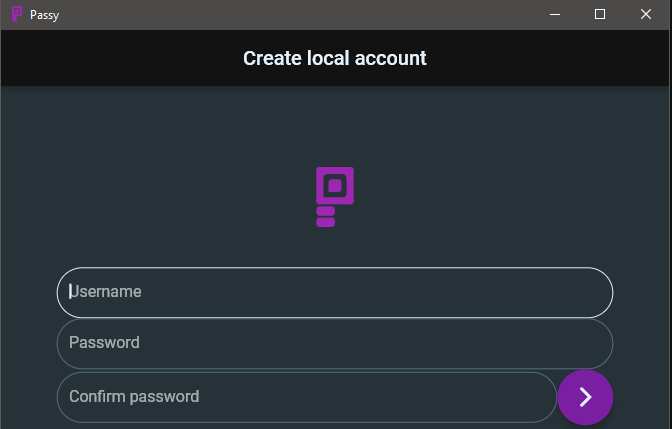Click the "Password" placeholder label
This screenshot has height=429, width=672.
[x=104, y=343]
